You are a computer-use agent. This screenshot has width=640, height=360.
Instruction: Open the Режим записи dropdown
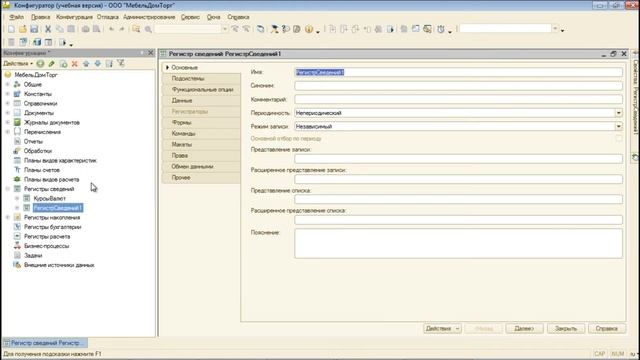click(619, 127)
